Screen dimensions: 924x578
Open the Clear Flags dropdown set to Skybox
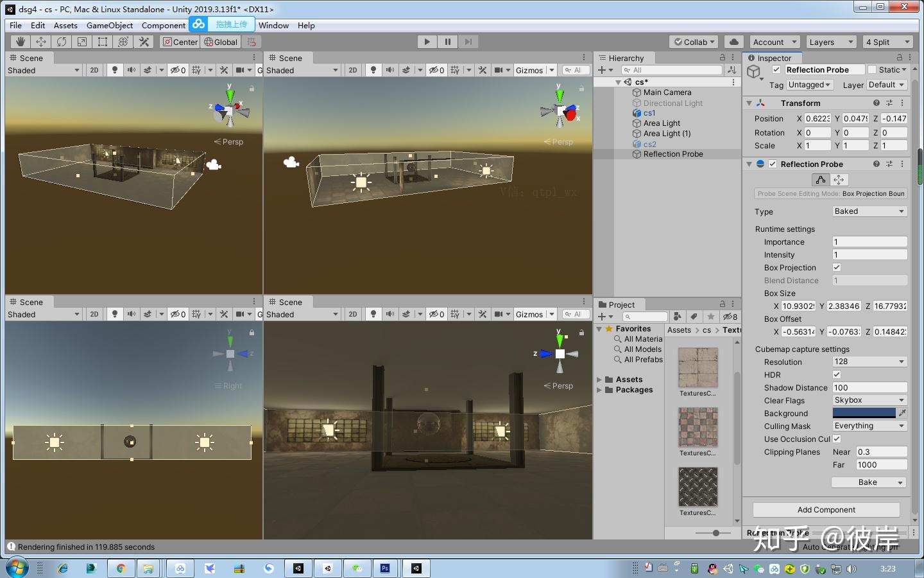pyautogui.click(x=869, y=399)
